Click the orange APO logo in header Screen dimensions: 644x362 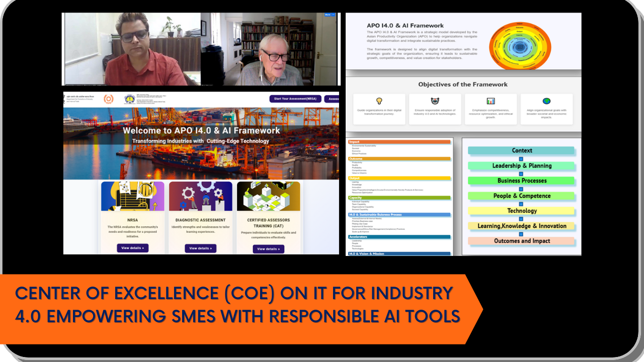click(108, 99)
